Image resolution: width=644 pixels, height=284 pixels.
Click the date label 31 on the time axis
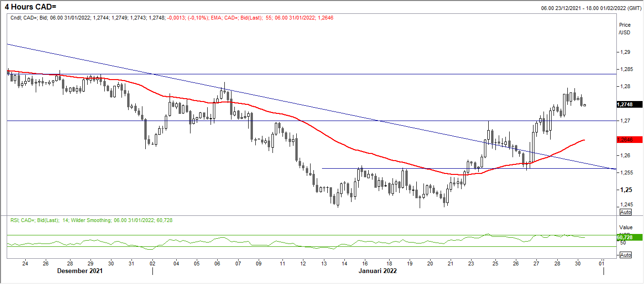(x=131, y=264)
